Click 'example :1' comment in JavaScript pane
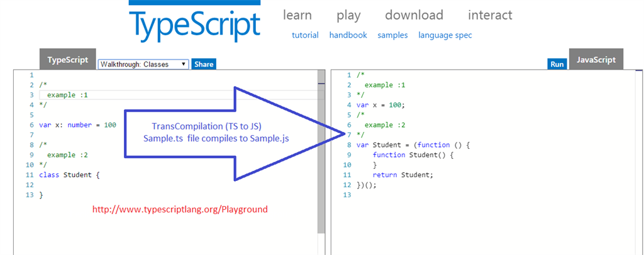 [385, 85]
